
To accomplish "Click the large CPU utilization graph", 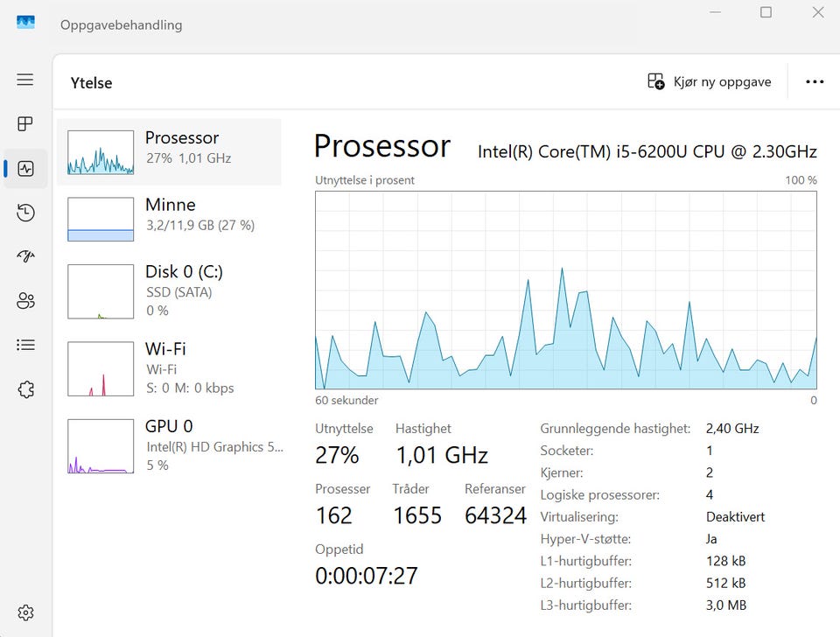I will [566, 290].
